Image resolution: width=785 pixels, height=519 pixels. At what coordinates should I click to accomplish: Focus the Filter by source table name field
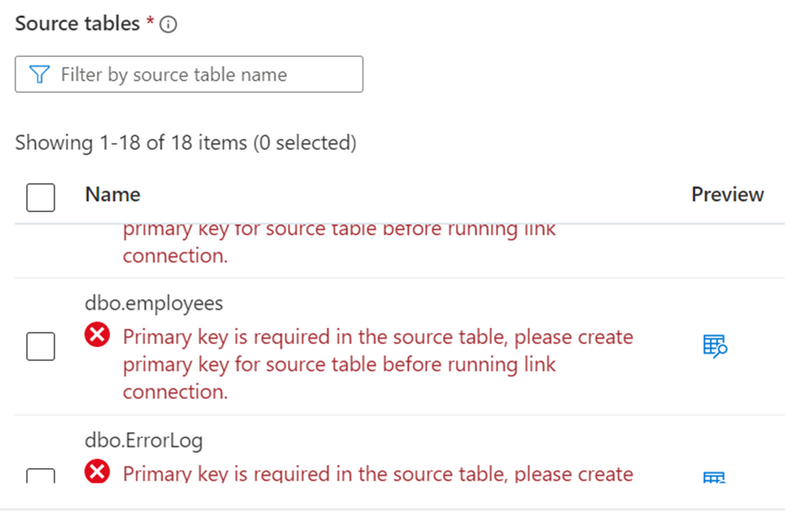point(189,74)
